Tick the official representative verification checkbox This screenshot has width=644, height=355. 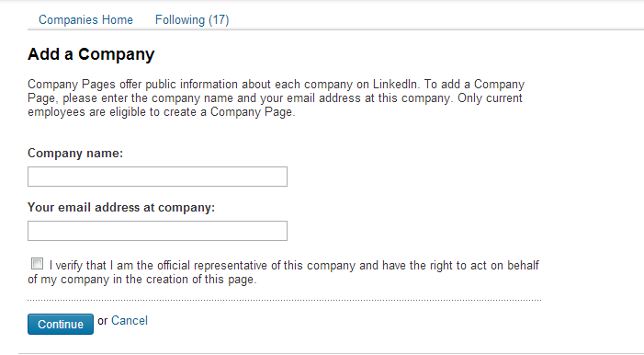tap(37, 263)
